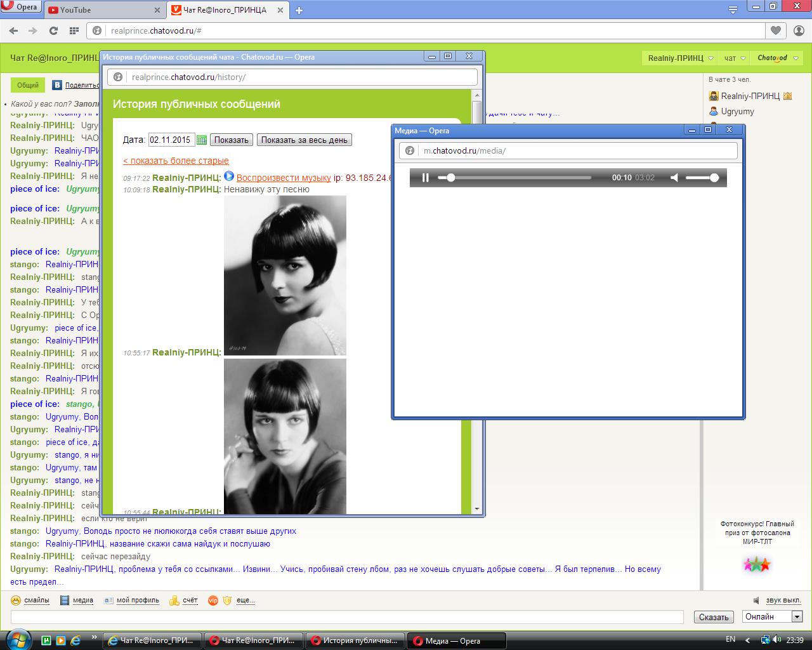Go forward in browser history

pyautogui.click(x=33, y=30)
